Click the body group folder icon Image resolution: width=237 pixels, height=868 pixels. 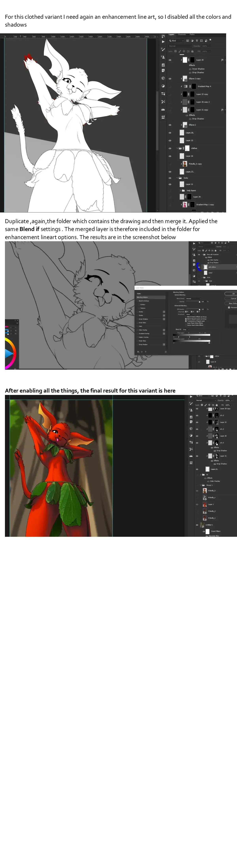tap(180, 178)
